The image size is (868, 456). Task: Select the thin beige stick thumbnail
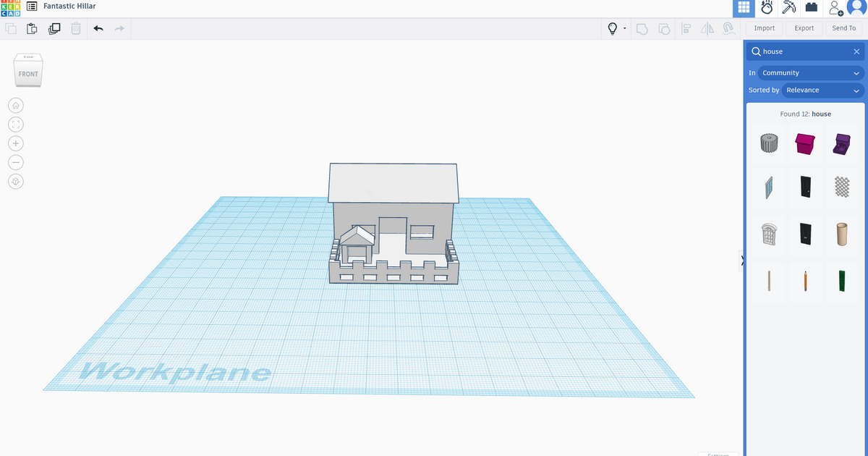pos(770,280)
